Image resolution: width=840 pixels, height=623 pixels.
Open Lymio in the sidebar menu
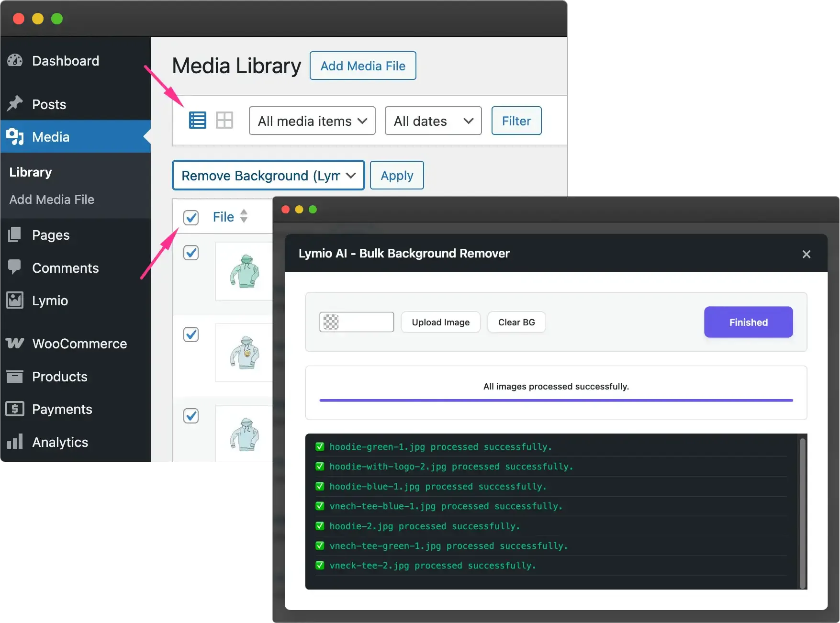point(76,300)
